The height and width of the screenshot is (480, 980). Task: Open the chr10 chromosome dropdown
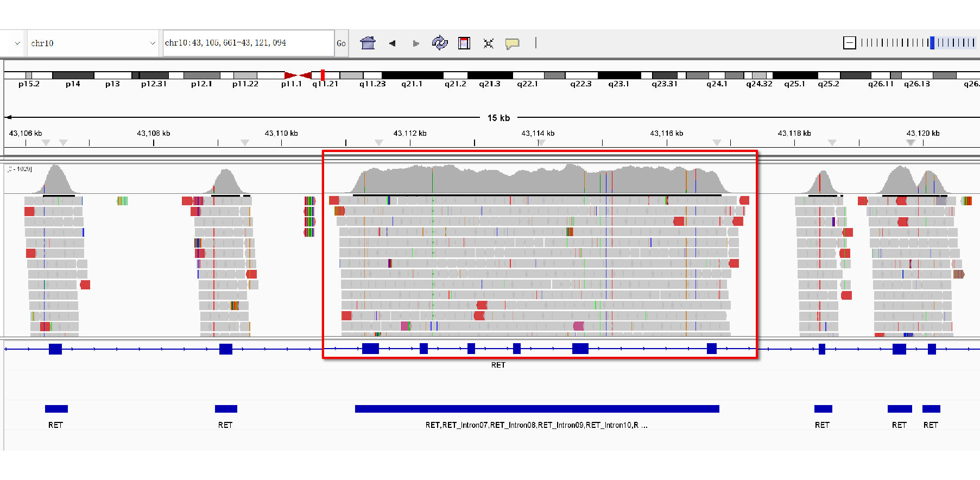point(92,43)
